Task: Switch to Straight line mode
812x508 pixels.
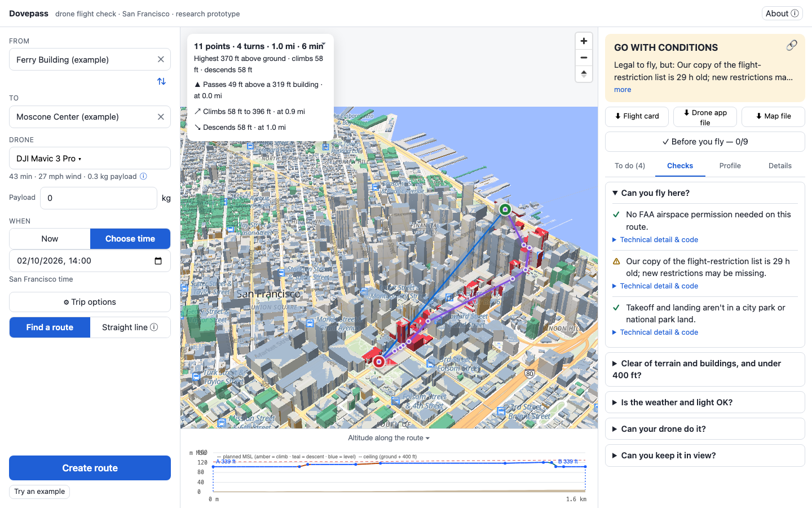Action: click(130, 327)
